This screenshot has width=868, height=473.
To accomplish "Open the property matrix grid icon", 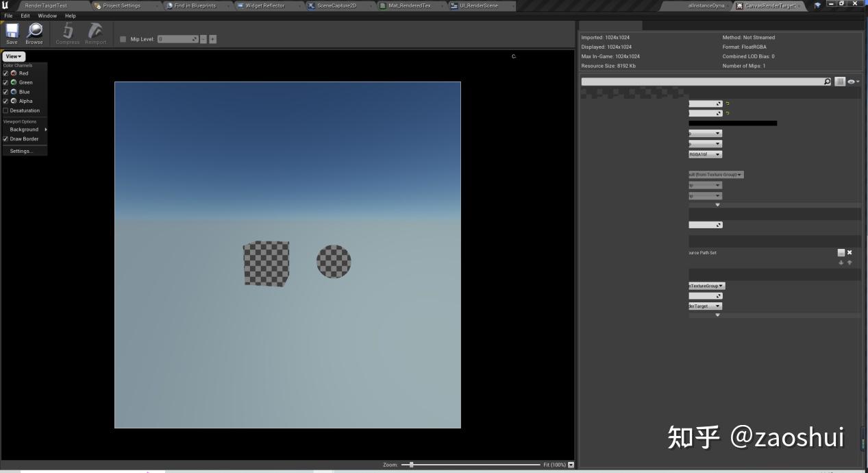I will (840, 81).
